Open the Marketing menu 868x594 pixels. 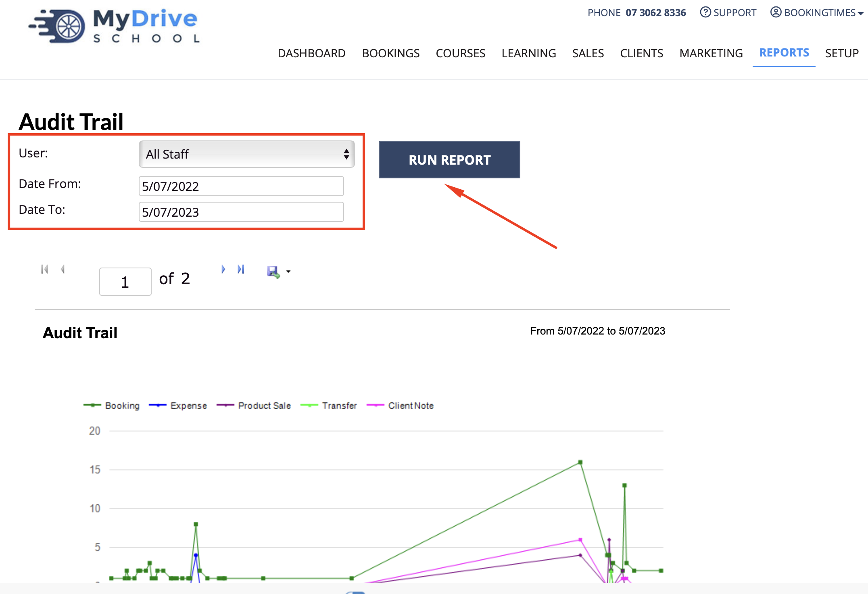pos(711,53)
